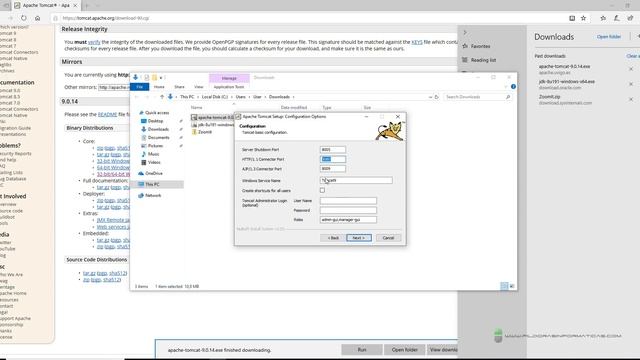
Task: Click the Local Disk (C:) breadcrumb
Action: click(x=215, y=97)
